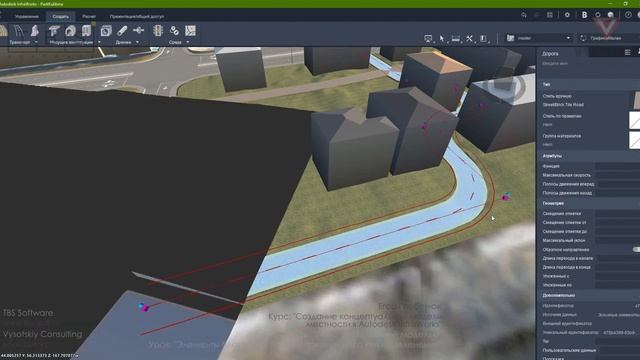The width and height of the screenshot is (640, 360).
Task: Click the rule style empty swatch
Action: coord(635,120)
